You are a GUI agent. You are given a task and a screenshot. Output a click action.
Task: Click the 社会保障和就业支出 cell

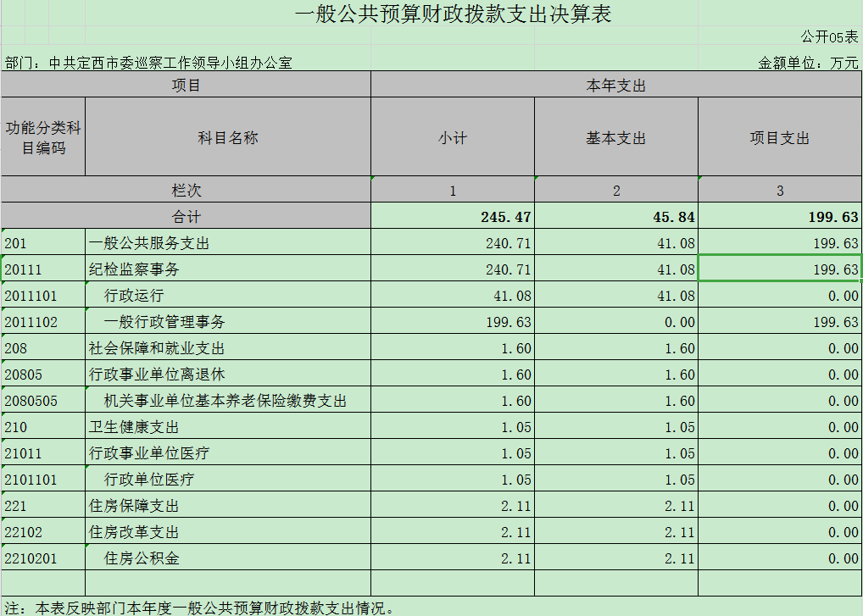[228, 348]
